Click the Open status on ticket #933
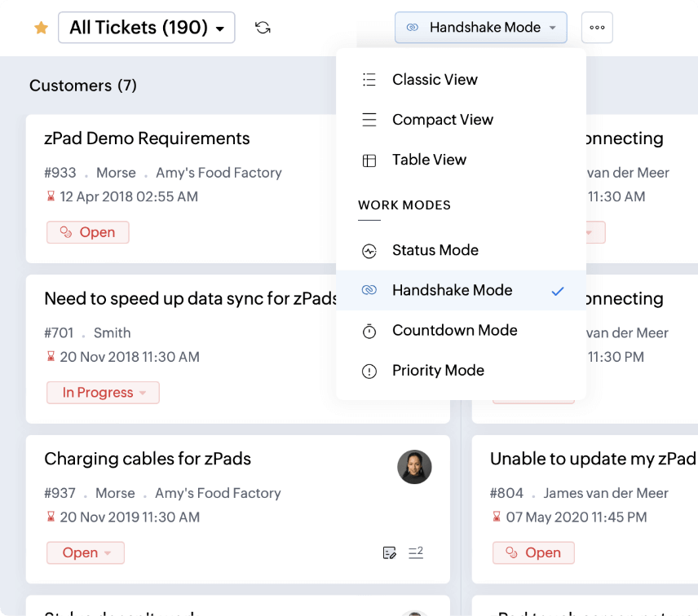 coord(88,232)
